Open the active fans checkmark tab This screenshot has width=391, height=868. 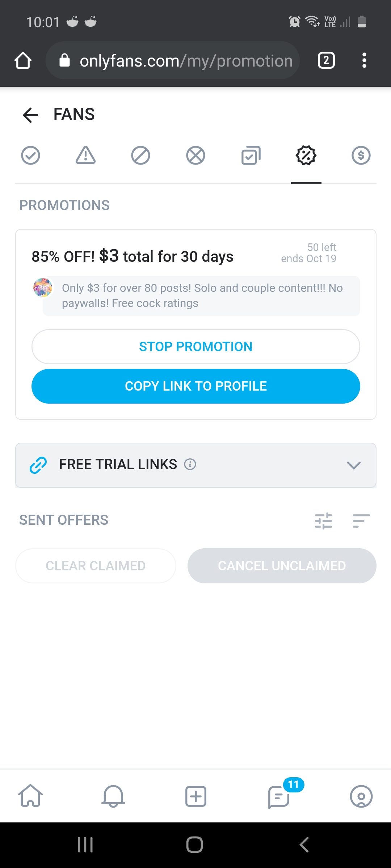point(30,156)
